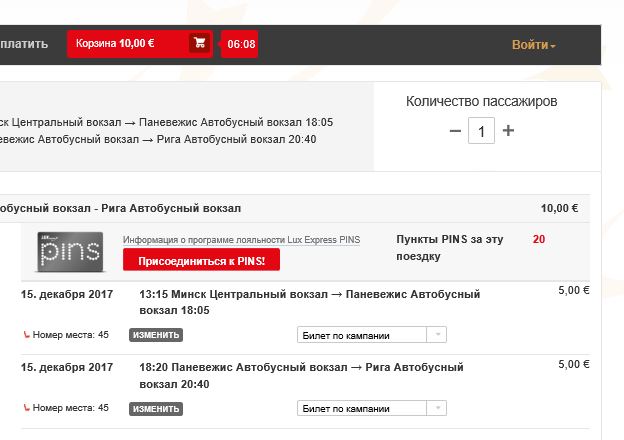
Task: Click seat icon for the 13:15 Minsk trip
Action: coord(26,335)
